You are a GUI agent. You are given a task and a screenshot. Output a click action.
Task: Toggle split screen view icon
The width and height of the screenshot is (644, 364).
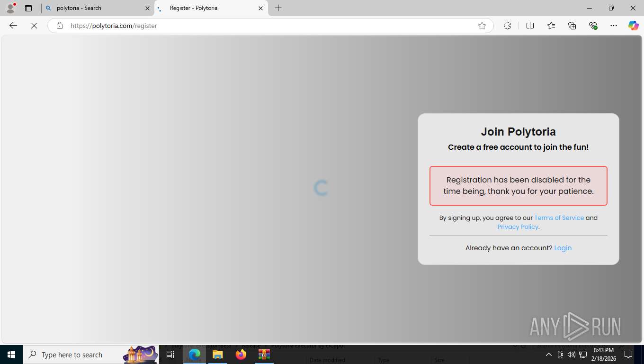click(x=530, y=26)
